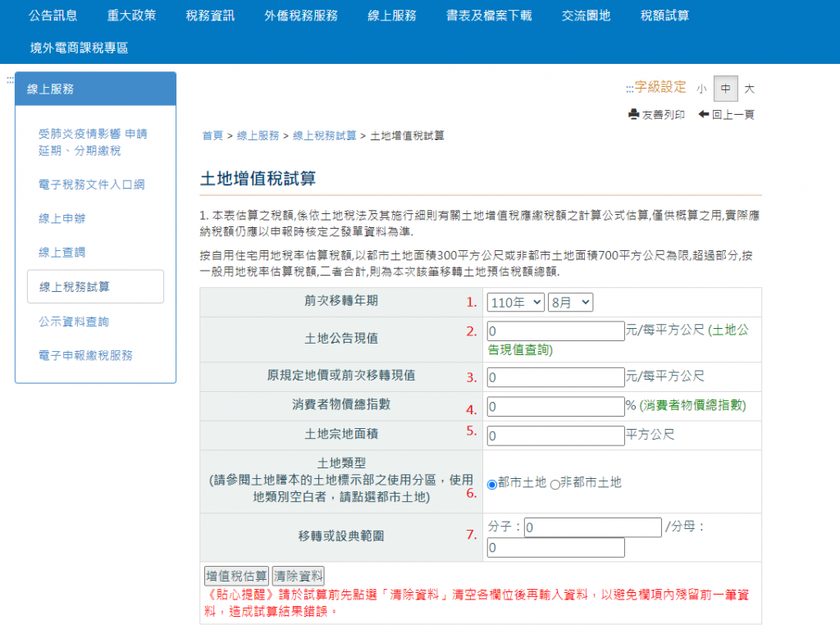Click the 增值稅估算 button
The width and height of the screenshot is (840, 643).
click(x=236, y=575)
